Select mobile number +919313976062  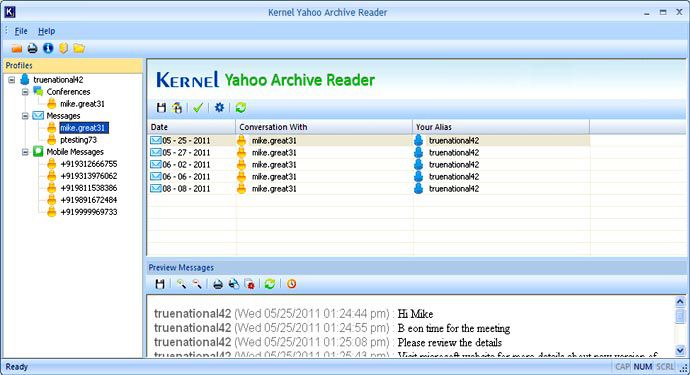tap(89, 176)
